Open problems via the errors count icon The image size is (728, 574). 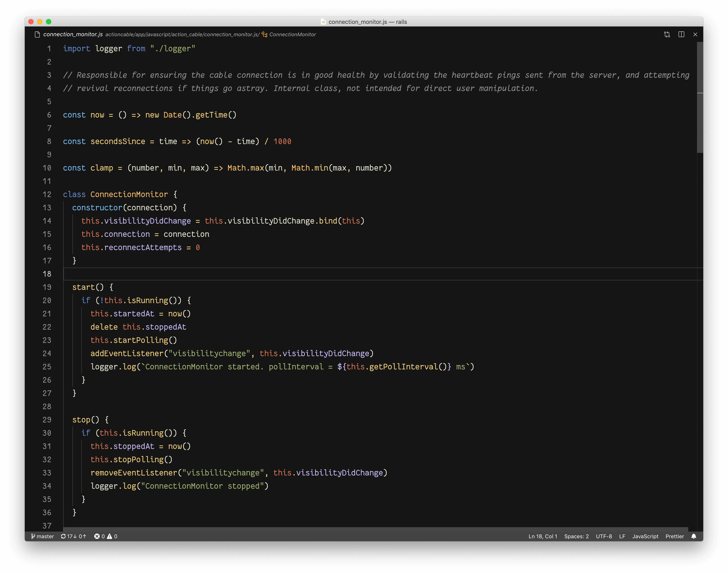(97, 536)
